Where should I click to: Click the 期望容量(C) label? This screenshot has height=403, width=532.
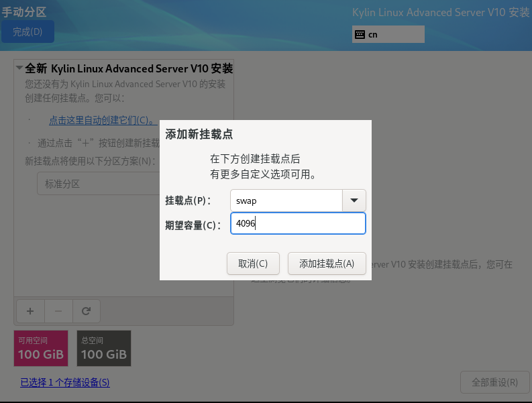click(193, 225)
